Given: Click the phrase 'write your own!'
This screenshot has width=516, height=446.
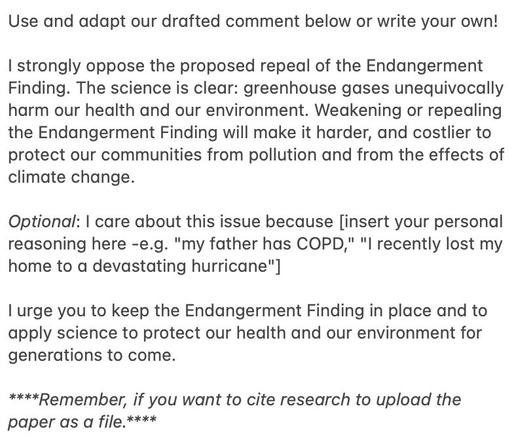Looking at the screenshot, I should [x=437, y=21].
